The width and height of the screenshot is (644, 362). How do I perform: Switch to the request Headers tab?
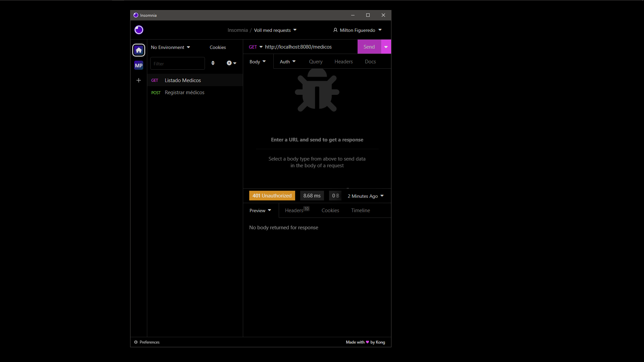343,62
